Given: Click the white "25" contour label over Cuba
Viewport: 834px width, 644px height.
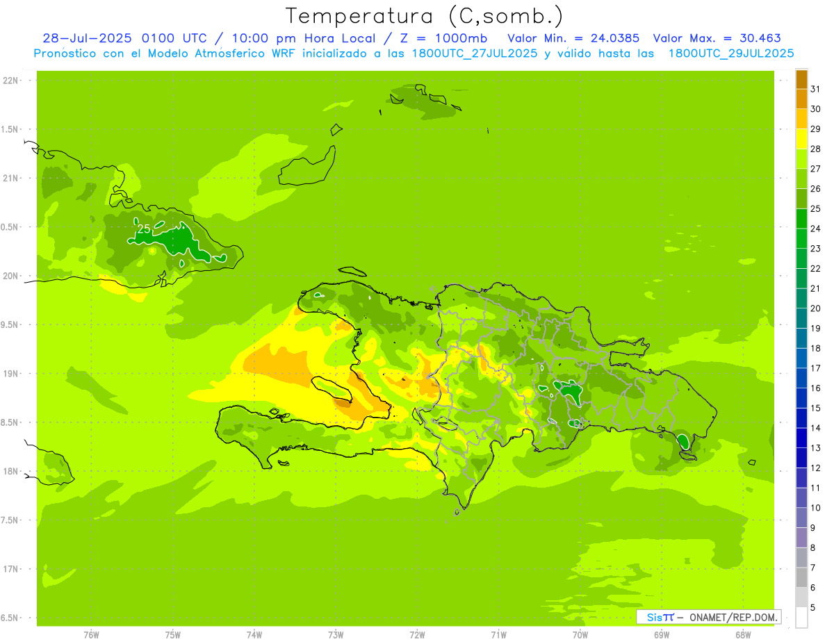Looking at the screenshot, I should [x=144, y=229].
